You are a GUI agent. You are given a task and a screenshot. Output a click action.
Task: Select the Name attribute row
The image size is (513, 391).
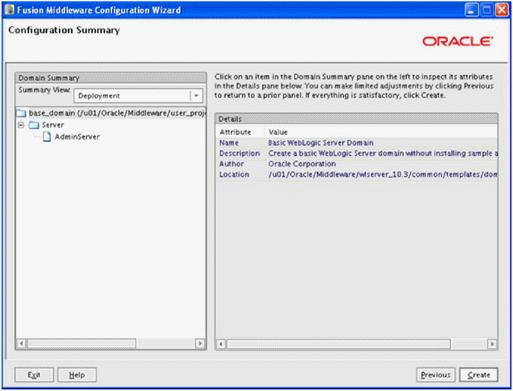pyautogui.click(x=357, y=143)
